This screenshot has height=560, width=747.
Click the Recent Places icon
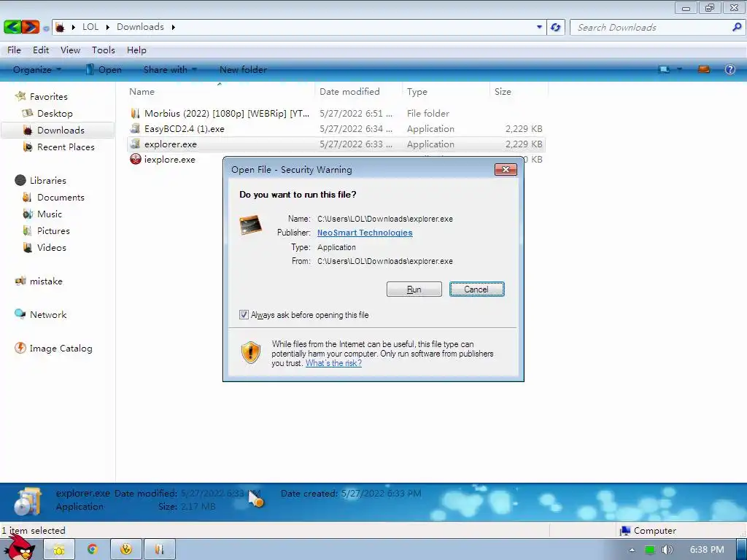28,147
